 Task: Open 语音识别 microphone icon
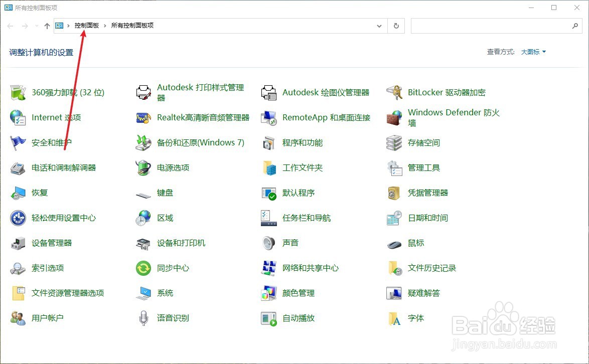[x=143, y=318]
